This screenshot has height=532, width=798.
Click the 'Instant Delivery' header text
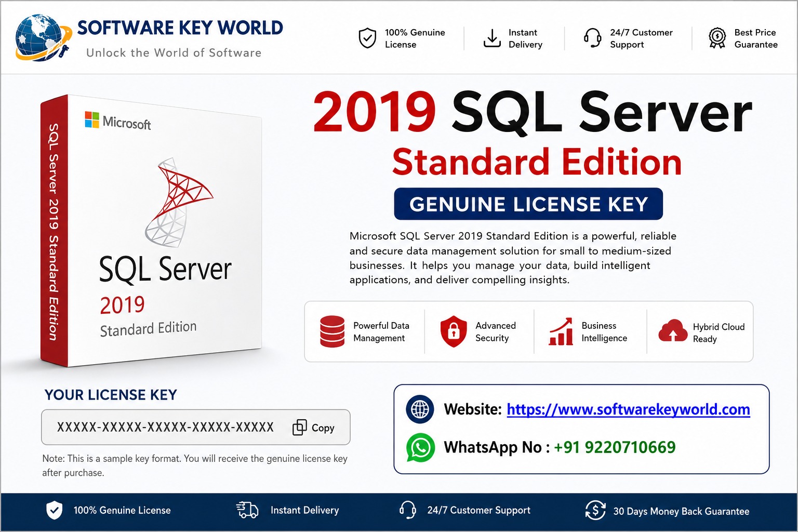pos(525,38)
